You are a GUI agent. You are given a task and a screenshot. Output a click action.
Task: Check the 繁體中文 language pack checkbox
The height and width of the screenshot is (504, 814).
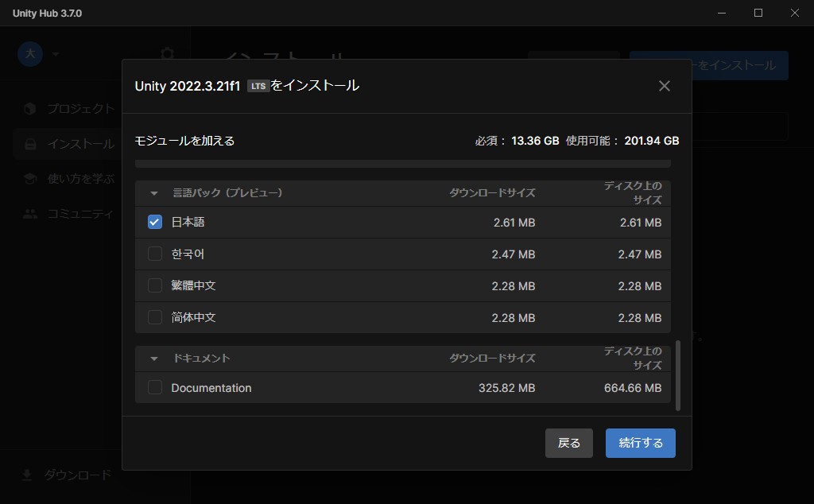point(155,285)
